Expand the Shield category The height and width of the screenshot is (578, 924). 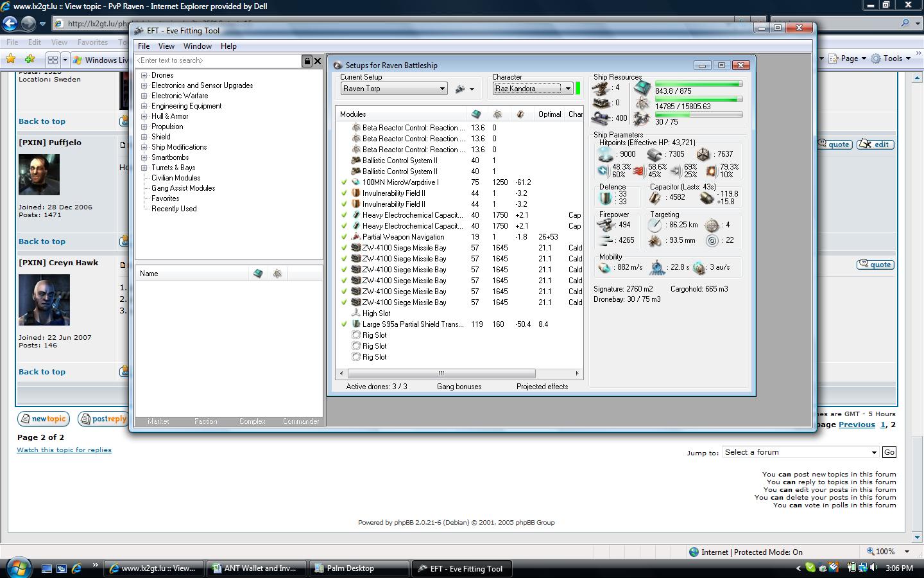[x=144, y=137]
